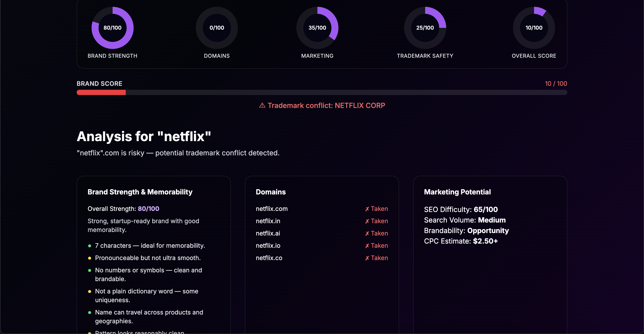The image size is (644, 334).
Task: Click the red Brand Score progress bar
Action: coord(101,92)
